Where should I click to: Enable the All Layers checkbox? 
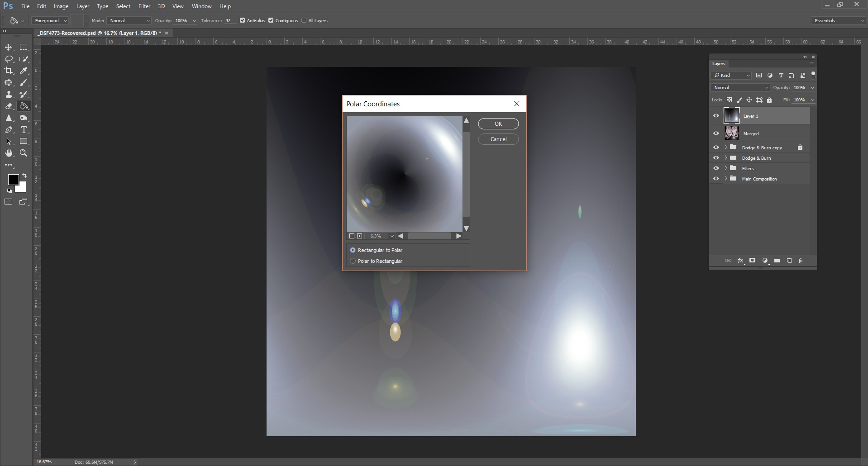pyautogui.click(x=305, y=20)
